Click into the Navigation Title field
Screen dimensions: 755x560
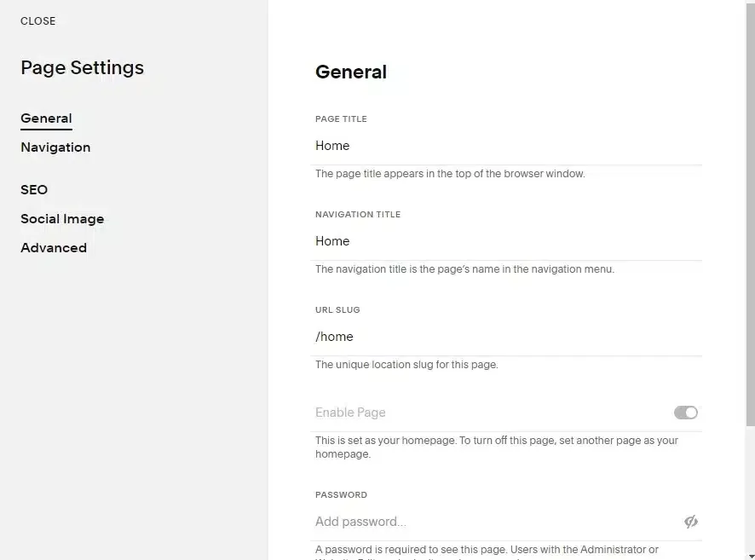click(506, 241)
